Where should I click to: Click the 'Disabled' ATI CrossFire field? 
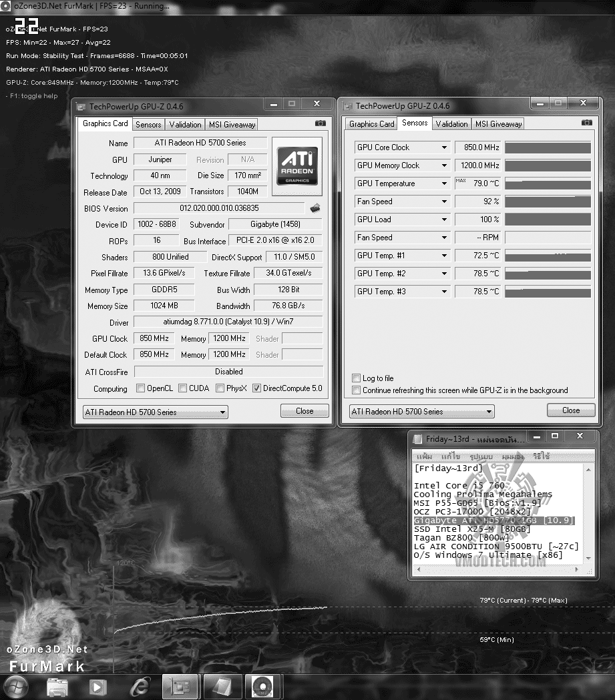228,372
